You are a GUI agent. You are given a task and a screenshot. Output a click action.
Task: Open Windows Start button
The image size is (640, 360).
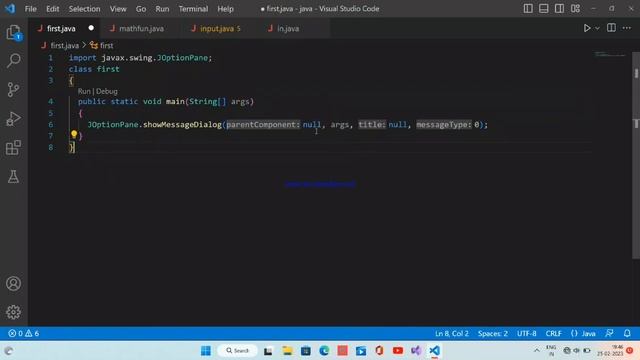click(206, 351)
